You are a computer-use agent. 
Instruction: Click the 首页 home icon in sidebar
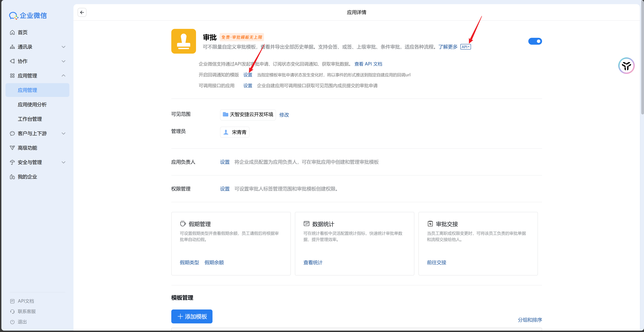[x=12, y=32]
